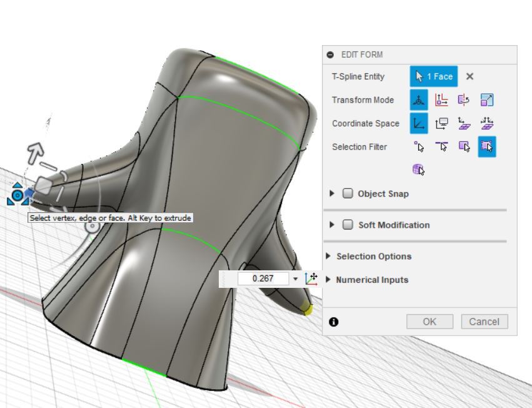Click the circular rotation handle below tooltip
This screenshot has height=408, width=532.
coord(92,227)
